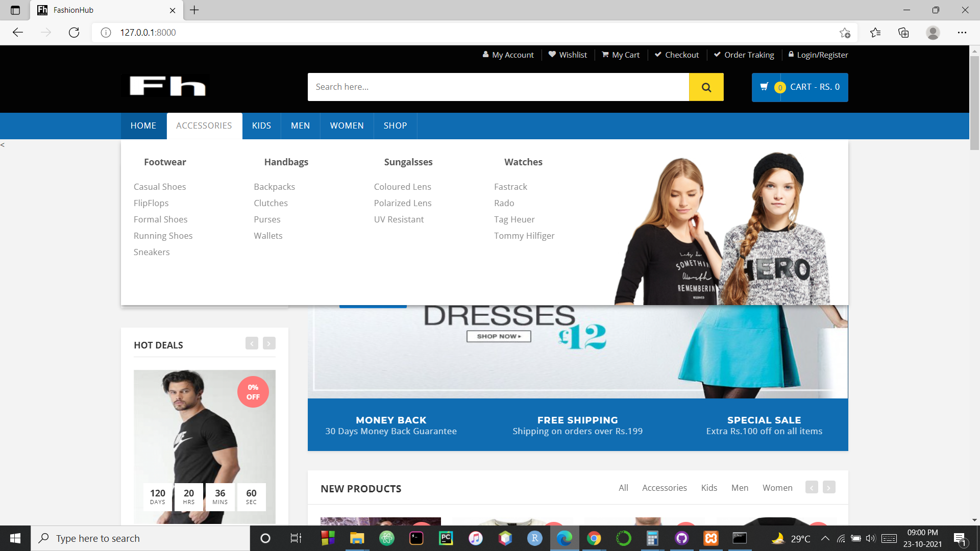Open the SHOP navigation item
The image size is (980, 551).
pos(396,126)
